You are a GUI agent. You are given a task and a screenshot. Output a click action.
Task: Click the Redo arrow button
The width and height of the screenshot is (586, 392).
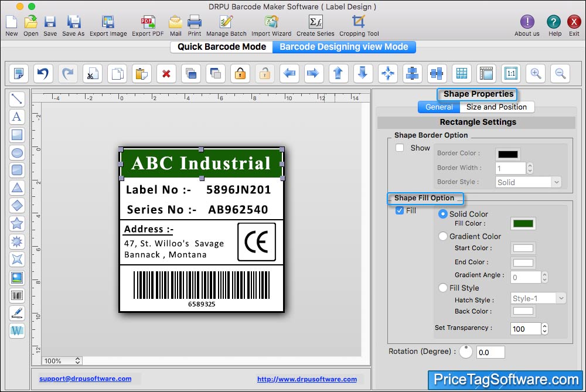pos(67,73)
